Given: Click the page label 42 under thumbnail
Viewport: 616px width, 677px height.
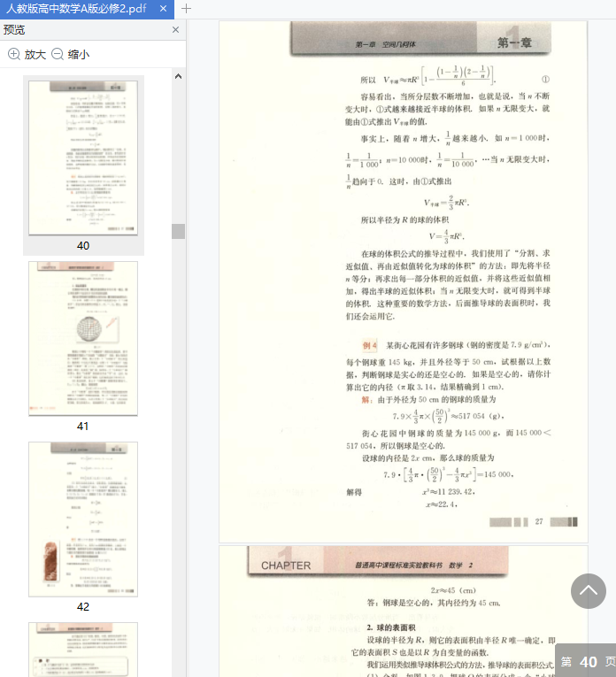Looking at the screenshot, I should point(83,606).
